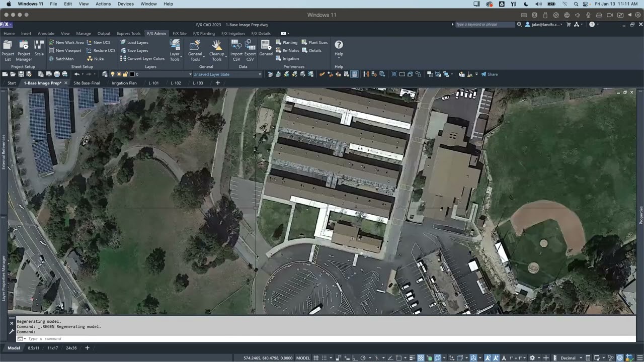
Task: Switch to the F/X Planting ribbon tab
Action: coord(204,34)
